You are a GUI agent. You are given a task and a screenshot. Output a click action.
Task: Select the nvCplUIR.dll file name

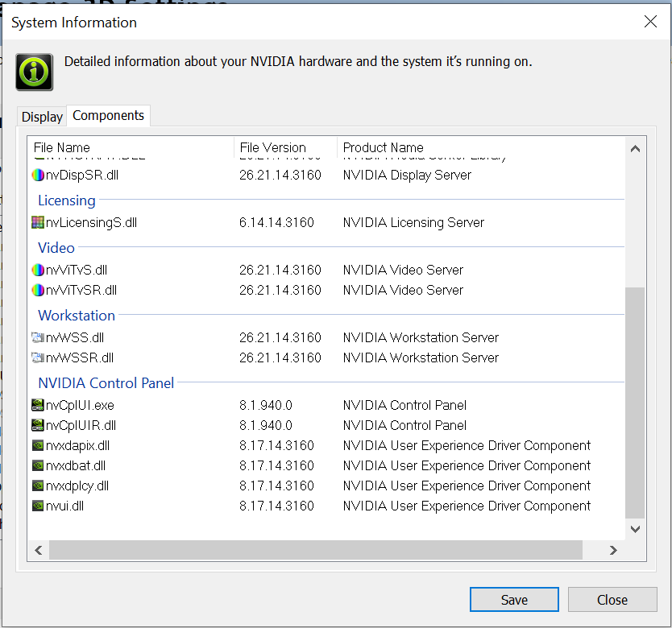click(81, 425)
